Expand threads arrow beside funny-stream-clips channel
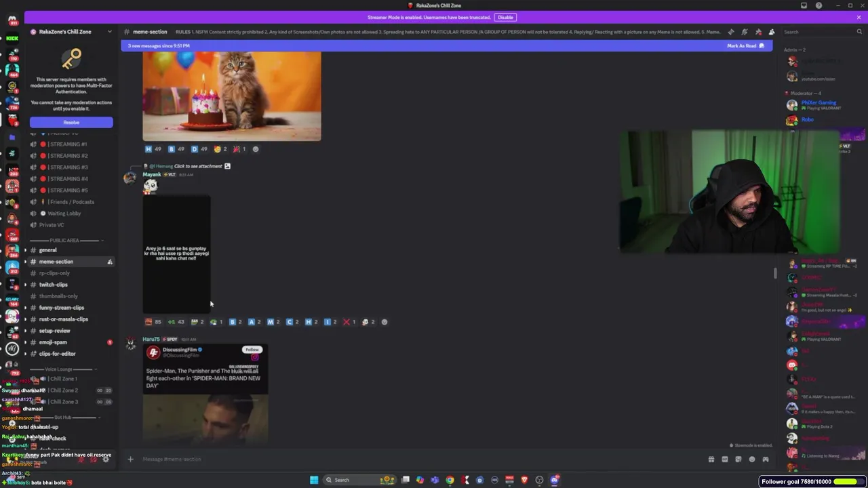 [x=26, y=308]
